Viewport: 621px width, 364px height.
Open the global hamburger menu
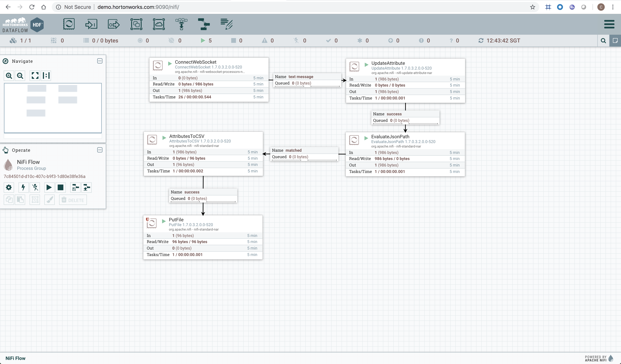pos(609,24)
